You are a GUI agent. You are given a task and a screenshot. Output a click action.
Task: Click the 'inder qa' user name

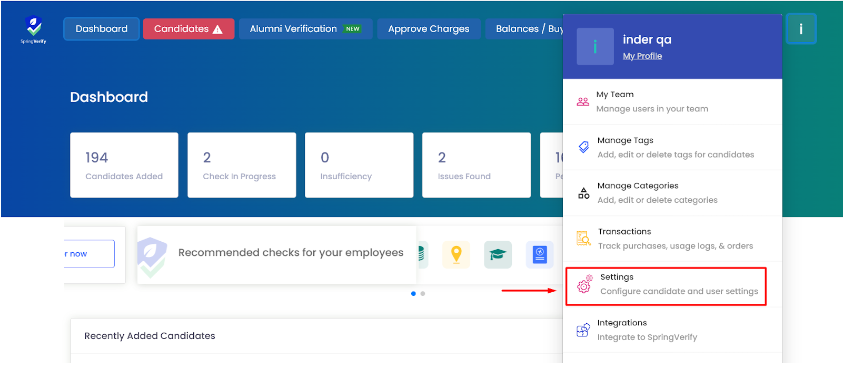[x=647, y=39]
